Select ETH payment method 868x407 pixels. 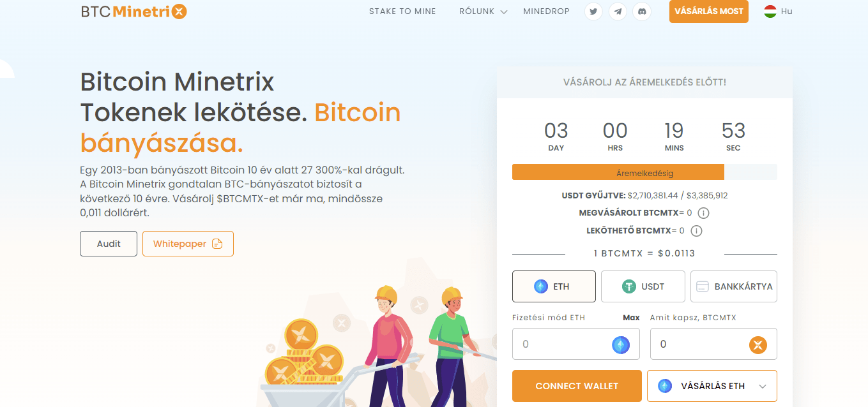554,286
